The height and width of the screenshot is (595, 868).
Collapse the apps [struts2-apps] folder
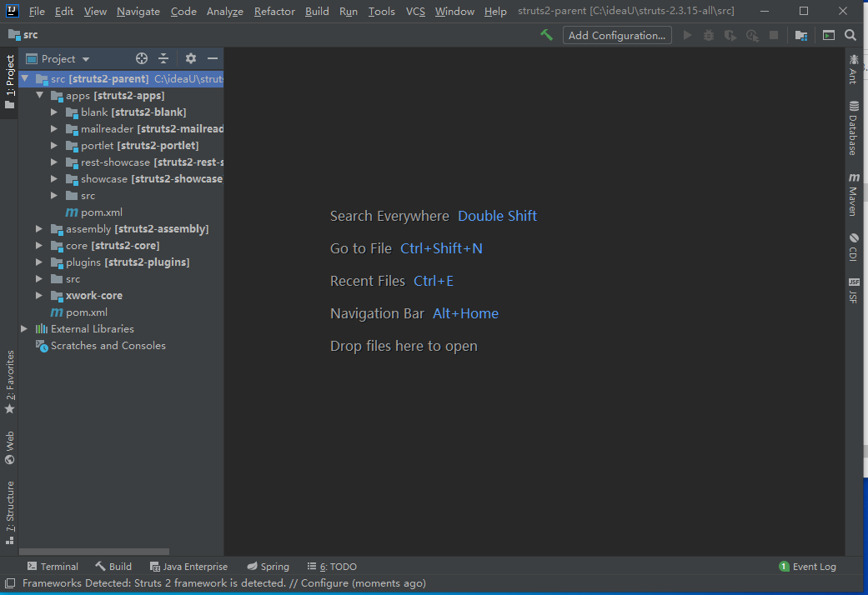click(x=40, y=95)
